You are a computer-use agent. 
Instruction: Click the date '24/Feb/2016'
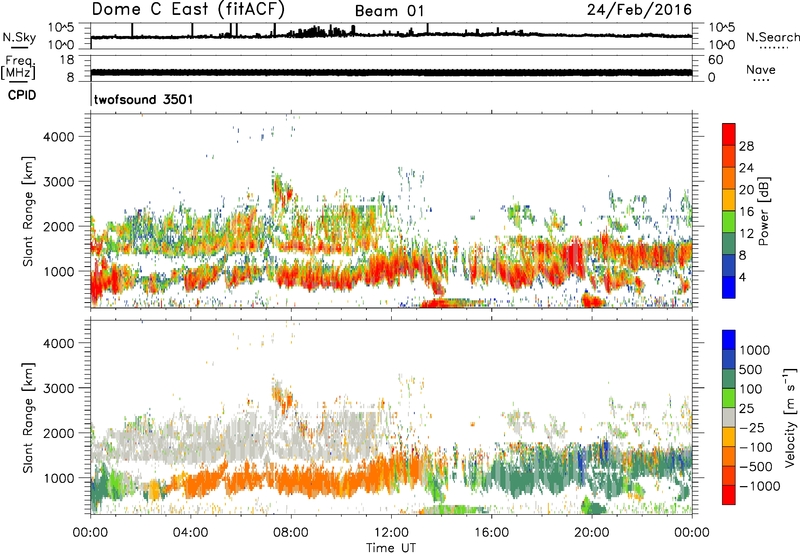(x=639, y=10)
